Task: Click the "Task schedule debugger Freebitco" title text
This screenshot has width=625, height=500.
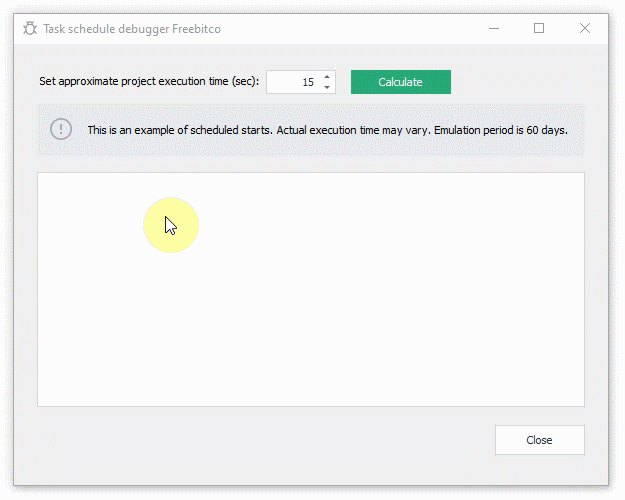Action: (132, 29)
